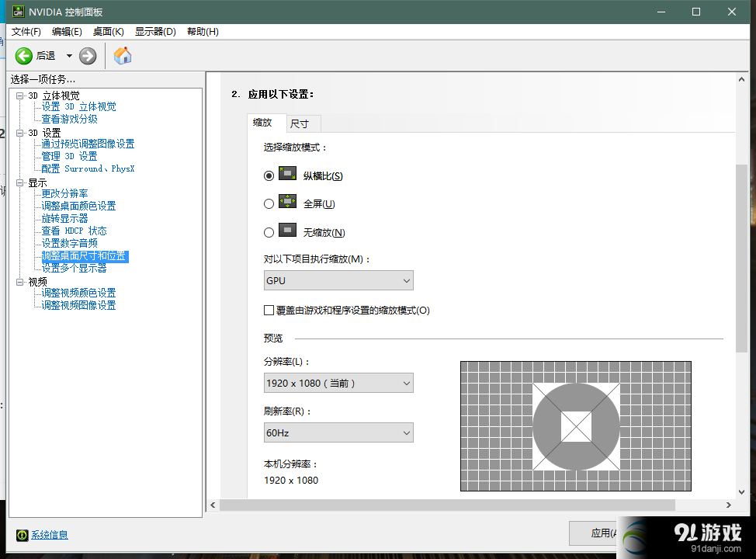Viewport: 756px width, 559px height.
Task: Open 设置多个显示器 task
Action: tap(74, 268)
